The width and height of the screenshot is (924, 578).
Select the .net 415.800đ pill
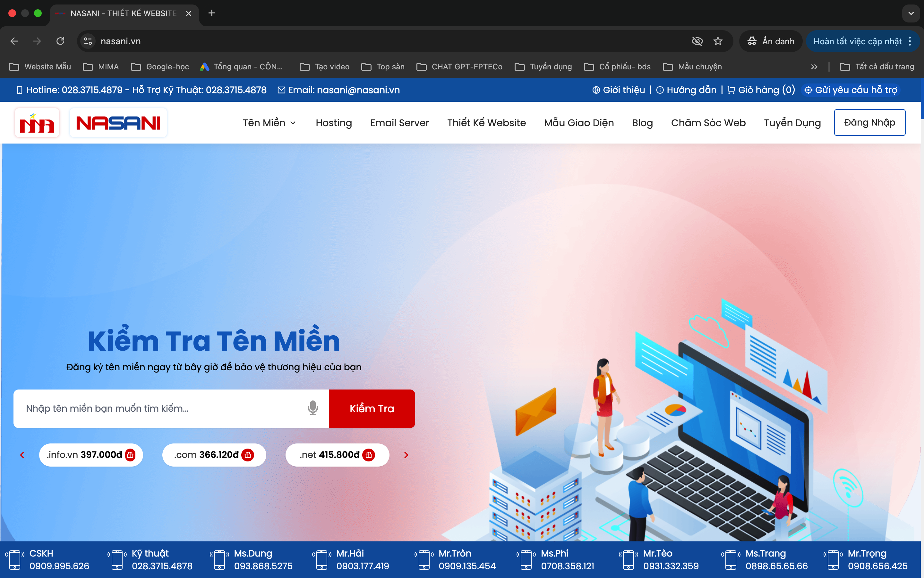(338, 455)
